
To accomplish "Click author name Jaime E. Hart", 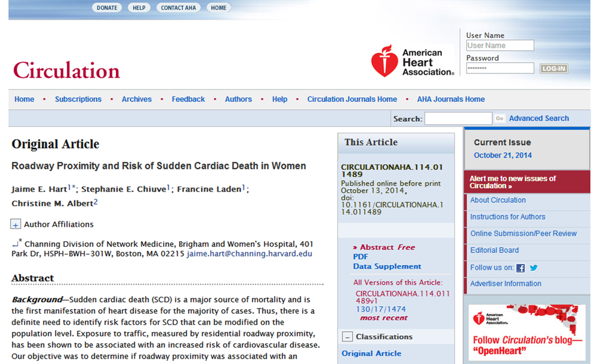I will point(39,189).
